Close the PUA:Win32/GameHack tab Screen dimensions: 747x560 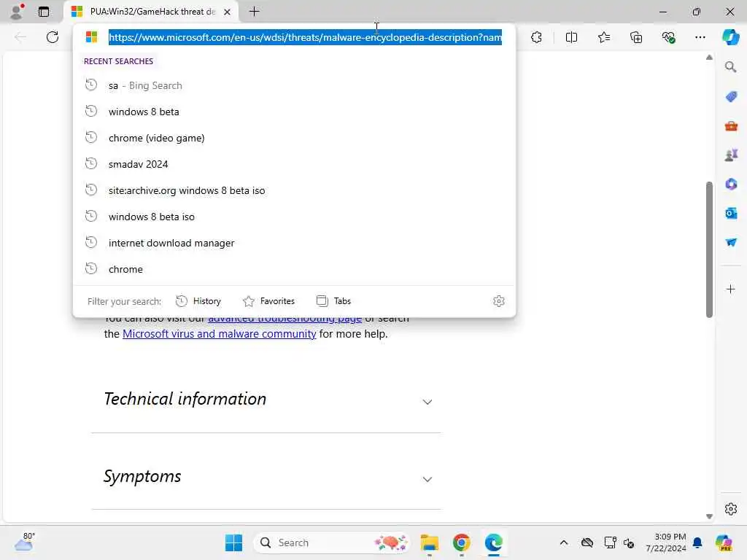coord(228,12)
